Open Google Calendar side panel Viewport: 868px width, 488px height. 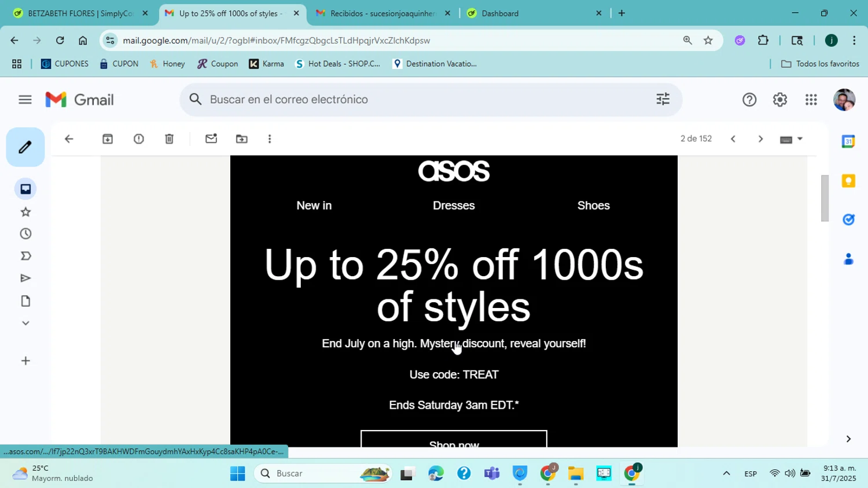[848, 141]
